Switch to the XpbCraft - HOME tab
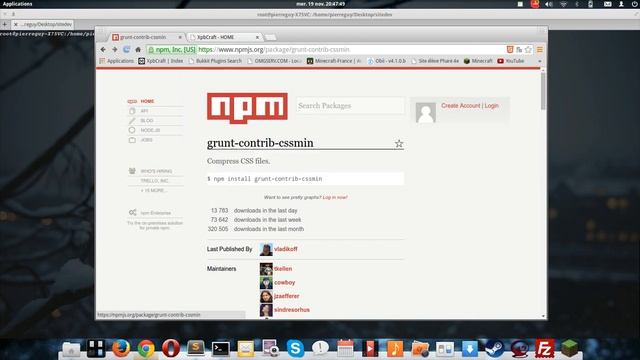Screen dimensions: 640x360 click(224, 37)
